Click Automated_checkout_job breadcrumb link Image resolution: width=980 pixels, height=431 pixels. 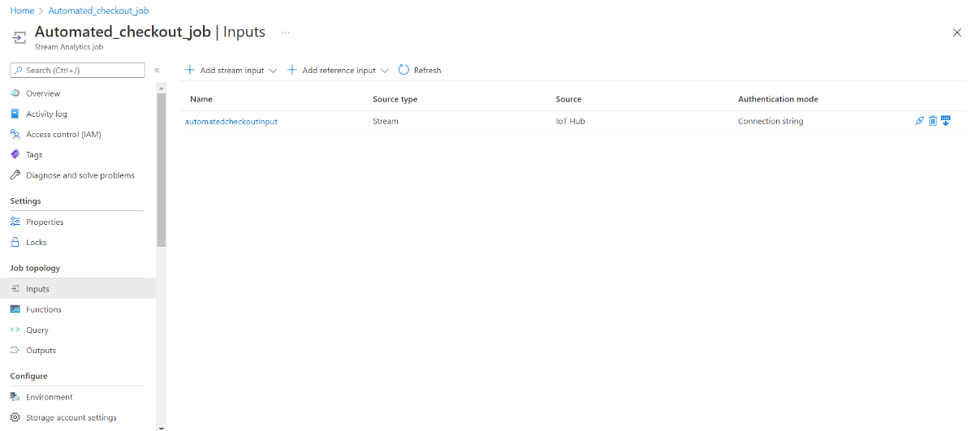(98, 11)
